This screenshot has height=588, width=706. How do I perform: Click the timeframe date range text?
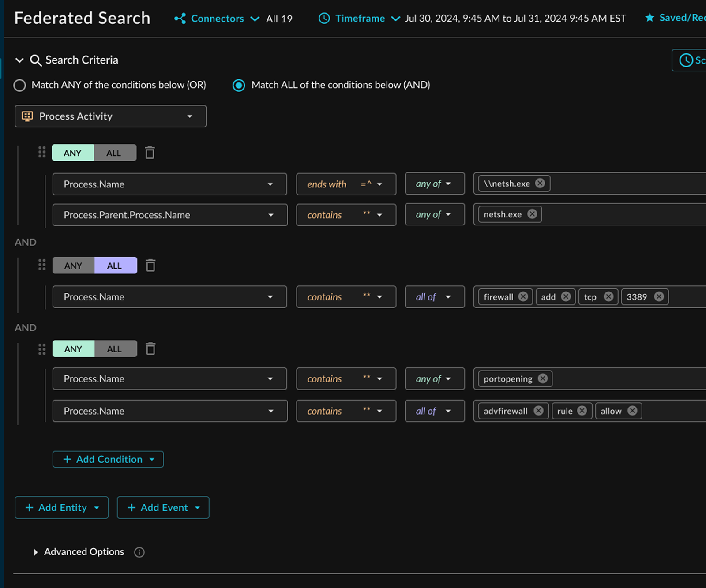[x=515, y=19]
